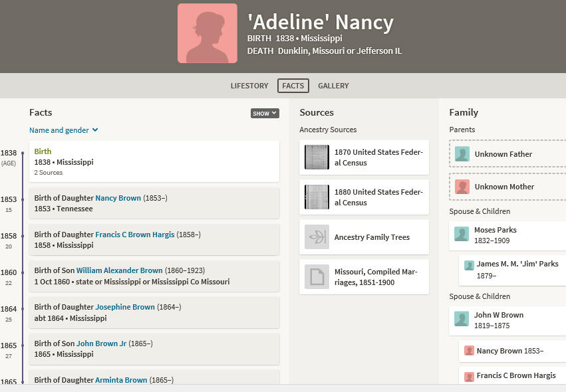This screenshot has height=392, width=566.
Task: Click James M. M. 'Jim' Parks avatar icon
Action: point(469,265)
